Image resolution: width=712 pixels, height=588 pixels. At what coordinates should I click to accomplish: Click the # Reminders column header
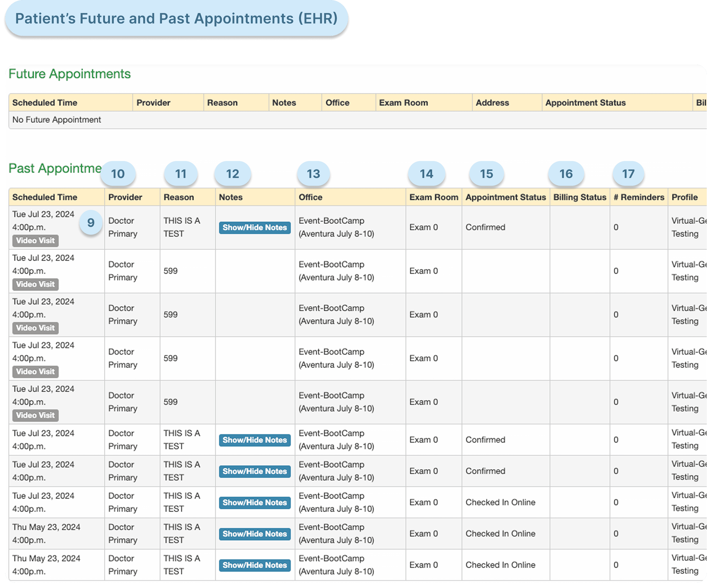[x=639, y=197]
